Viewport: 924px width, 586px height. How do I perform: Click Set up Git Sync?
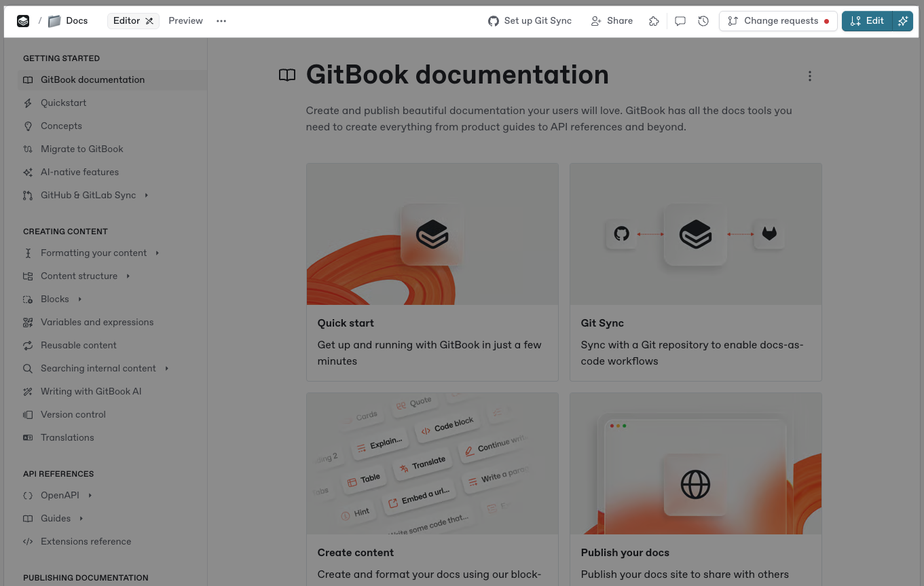click(x=530, y=21)
